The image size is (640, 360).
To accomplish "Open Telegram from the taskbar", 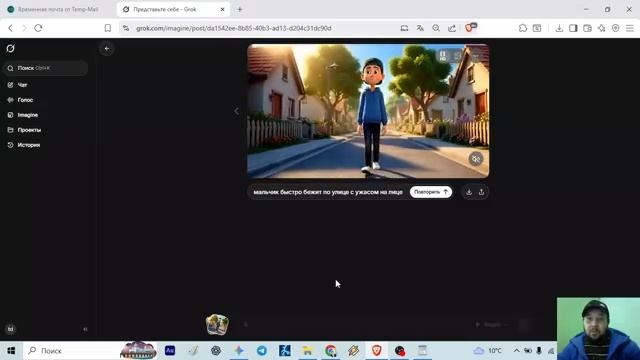I will (x=262, y=351).
